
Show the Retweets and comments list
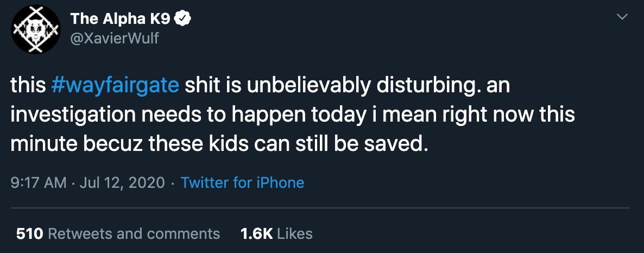134,233
